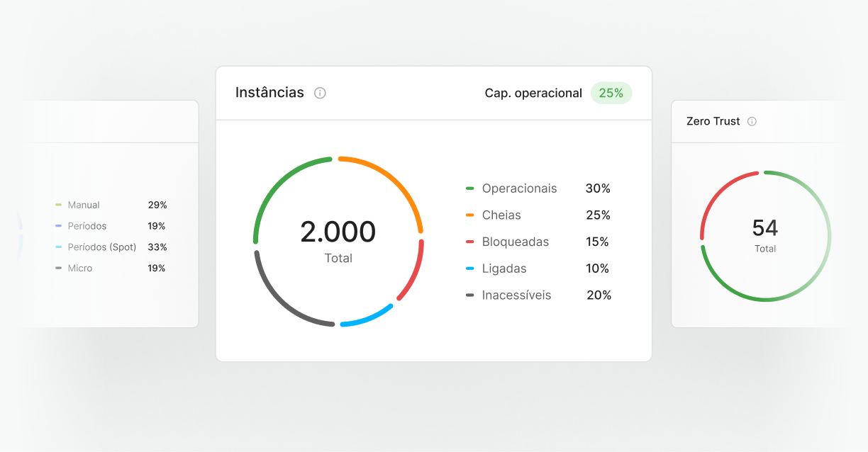Click the Bloqueadas legend label
868x452 pixels.
pos(515,242)
